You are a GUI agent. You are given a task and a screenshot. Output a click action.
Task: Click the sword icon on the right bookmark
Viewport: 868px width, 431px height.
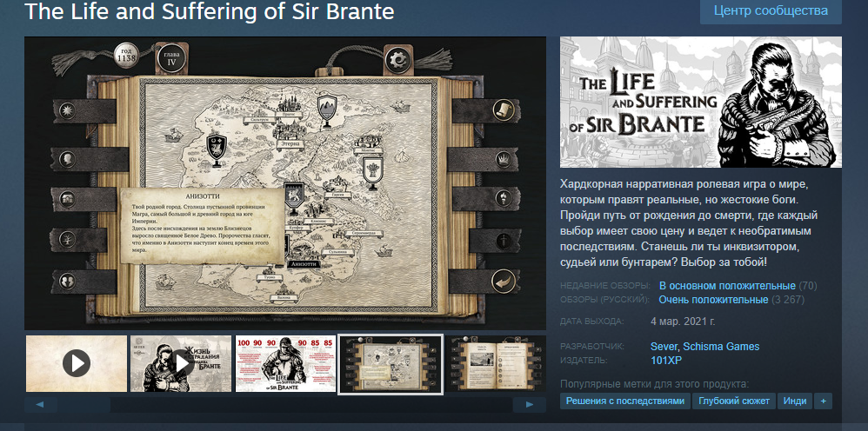(504, 240)
